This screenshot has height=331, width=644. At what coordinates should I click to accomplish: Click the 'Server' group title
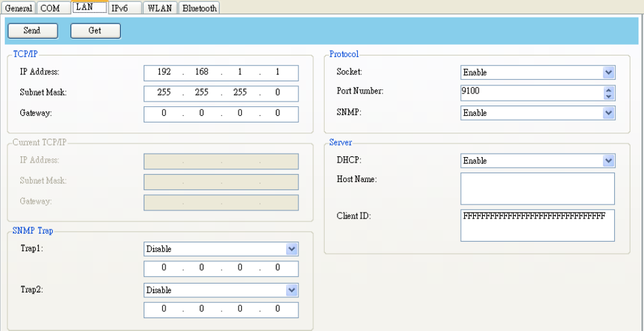pyautogui.click(x=340, y=142)
